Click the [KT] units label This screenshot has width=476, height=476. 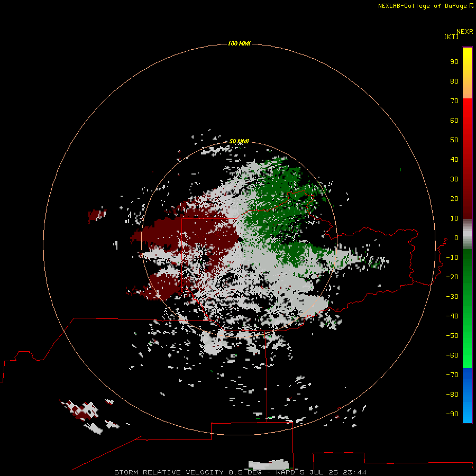pyautogui.click(x=451, y=36)
